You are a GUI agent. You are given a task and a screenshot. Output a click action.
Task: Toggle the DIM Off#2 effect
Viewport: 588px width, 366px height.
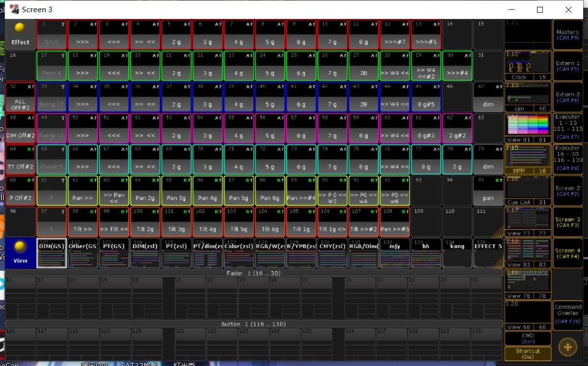pyautogui.click(x=20, y=128)
